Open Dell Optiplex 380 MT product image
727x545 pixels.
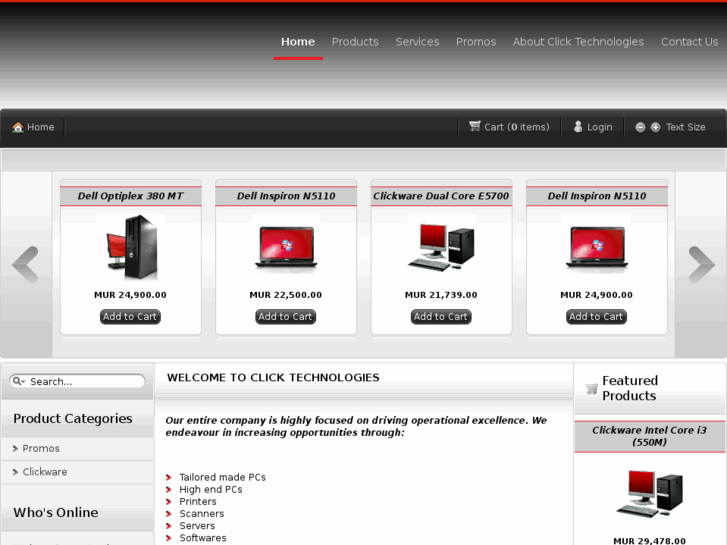(132, 247)
